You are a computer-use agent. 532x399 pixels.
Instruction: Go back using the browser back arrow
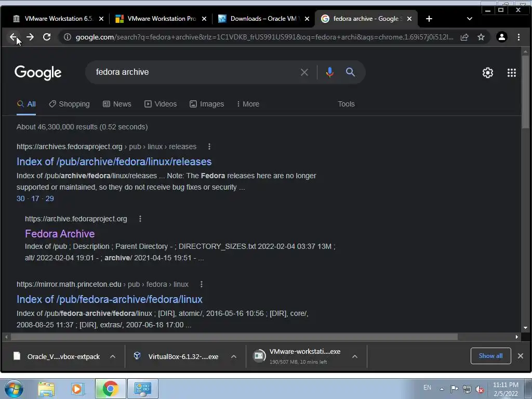13,37
